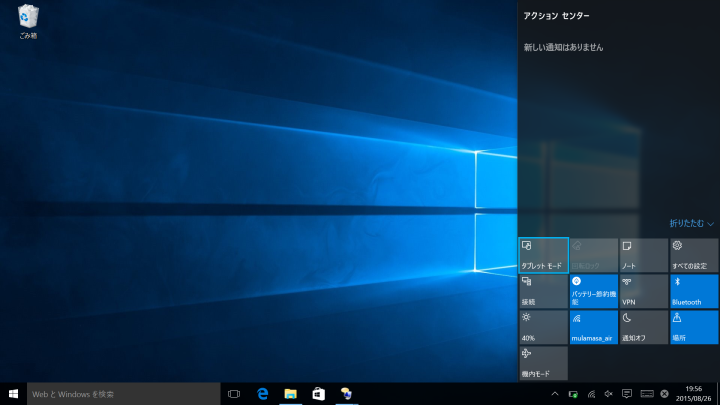Open すべての設定 all settings tile
Viewport: 720px width, 405px height.
click(x=693, y=255)
